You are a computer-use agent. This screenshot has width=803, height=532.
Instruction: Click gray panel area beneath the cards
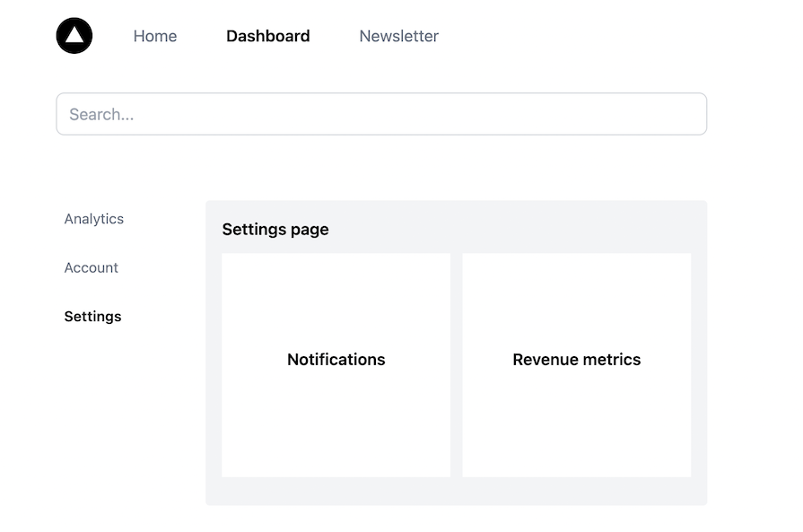pos(457,491)
